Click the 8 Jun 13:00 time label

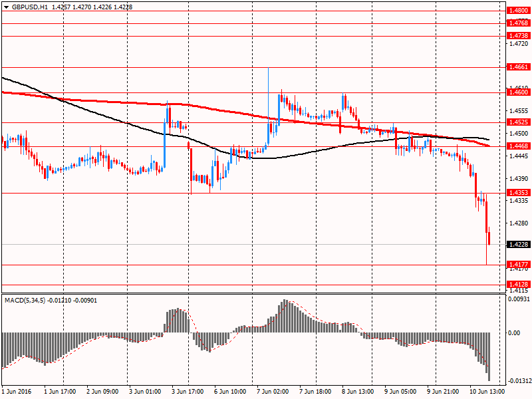[x=358, y=392]
